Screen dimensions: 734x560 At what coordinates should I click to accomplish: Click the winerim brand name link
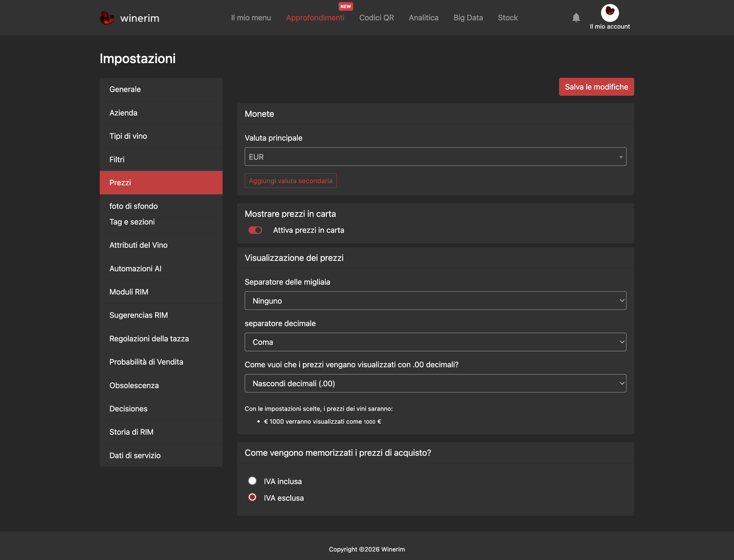click(x=140, y=18)
